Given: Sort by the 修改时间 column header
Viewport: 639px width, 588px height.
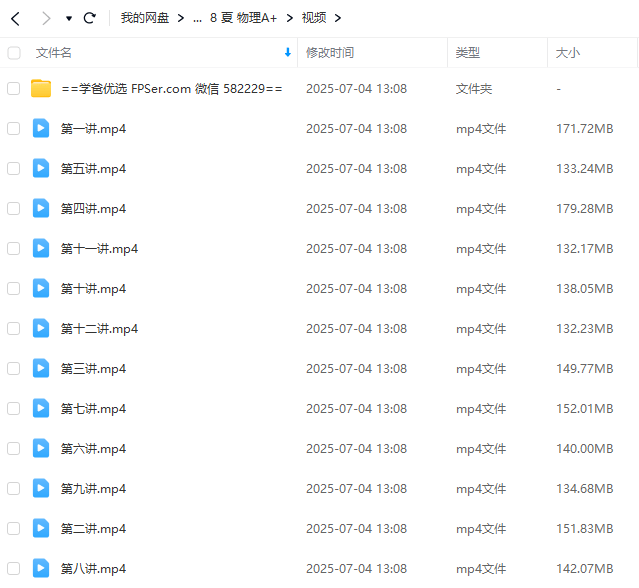Looking at the screenshot, I should [330, 53].
